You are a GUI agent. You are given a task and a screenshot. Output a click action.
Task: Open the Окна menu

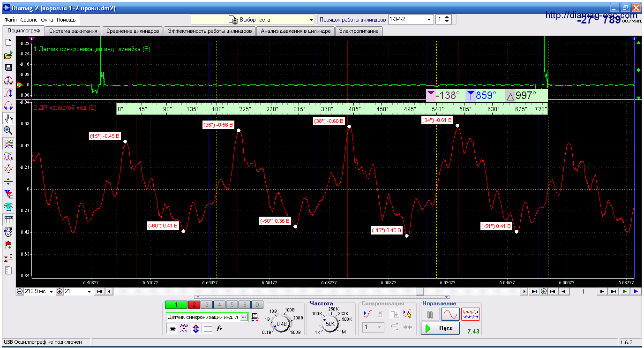click(x=47, y=20)
